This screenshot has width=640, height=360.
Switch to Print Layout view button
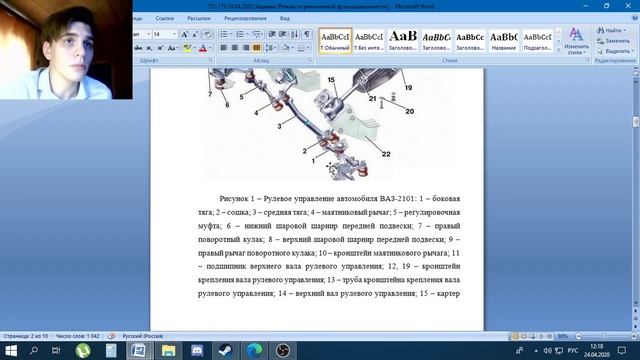click(515, 336)
